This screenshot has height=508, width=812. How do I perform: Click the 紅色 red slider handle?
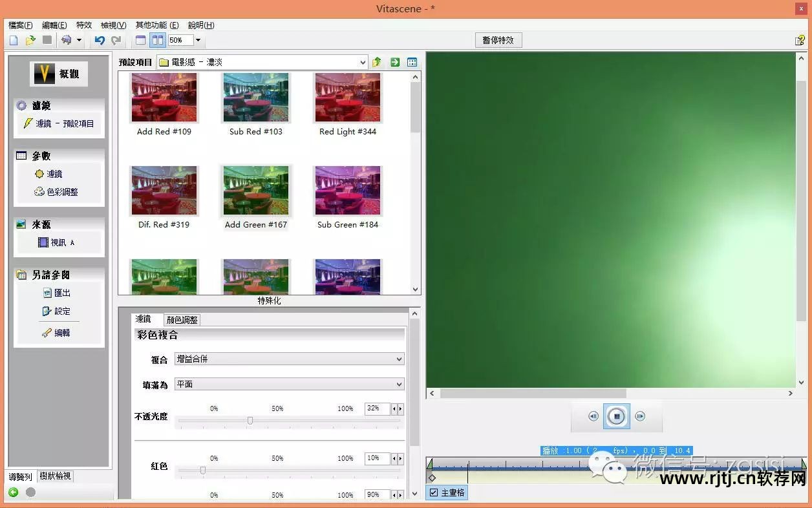coord(202,471)
